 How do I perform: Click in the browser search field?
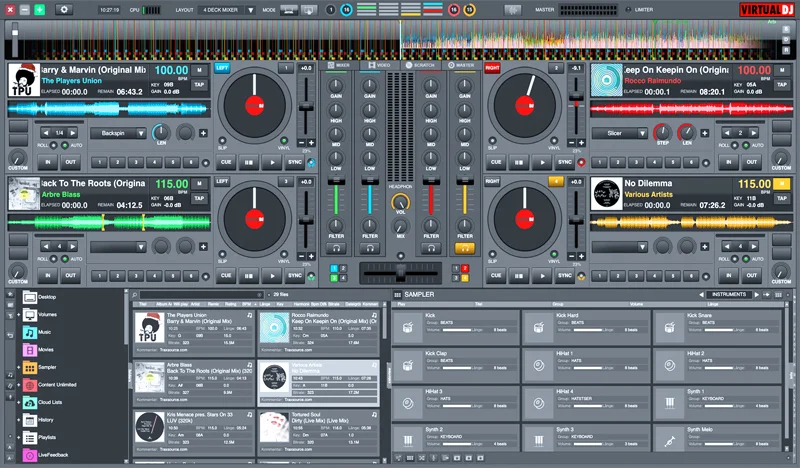click(x=202, y=295)
